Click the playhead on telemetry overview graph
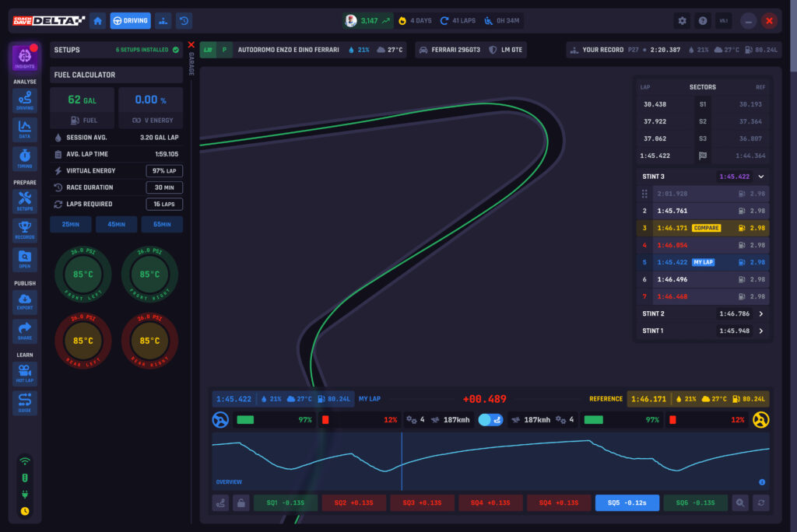The width and height of the screenshot is (797, 532). (x=402, y=460)
